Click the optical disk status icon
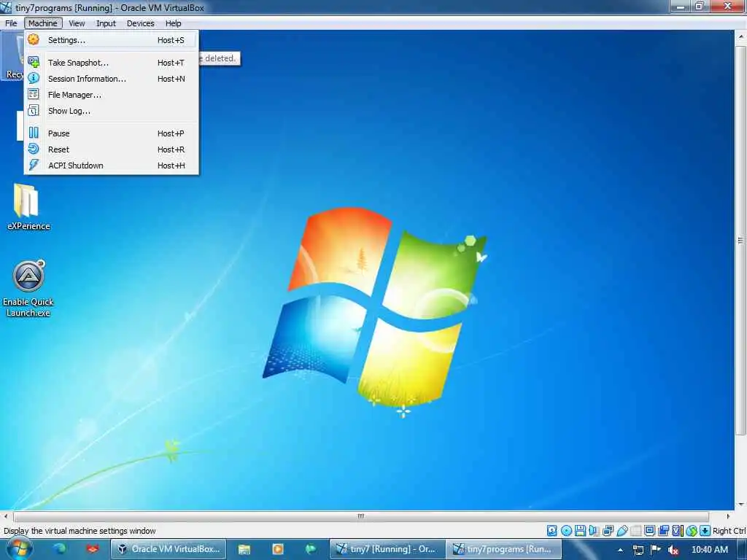This screenshot has height=560, width=747. click(x=566, y=531)
